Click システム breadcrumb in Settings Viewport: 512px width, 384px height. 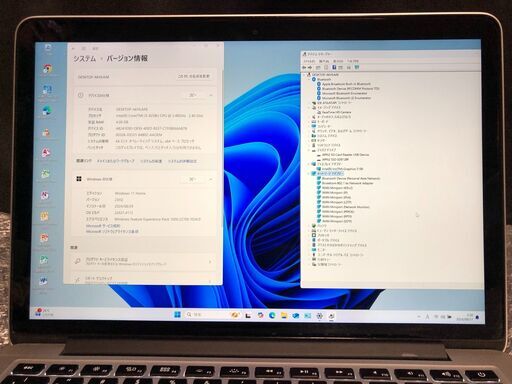tap(84, 59)
